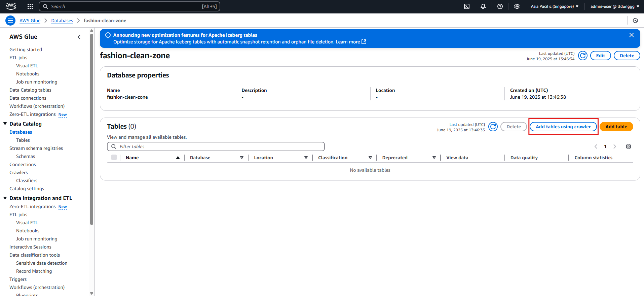Open the help question mark icon
The image size is (644, 296).
click(x=500, y=6)
